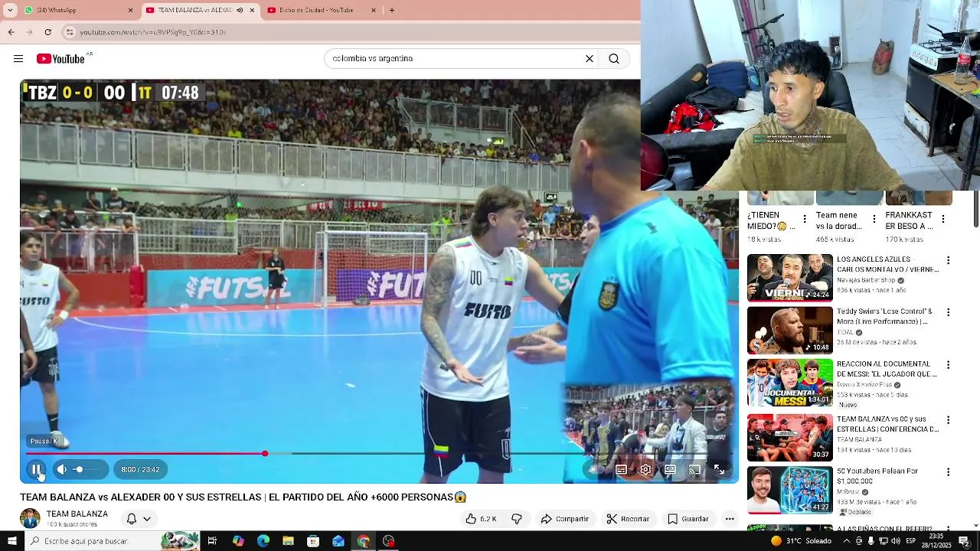Go to YouTube home via logo
Viewport: 980px width, 551px height.
click(61, 59)
